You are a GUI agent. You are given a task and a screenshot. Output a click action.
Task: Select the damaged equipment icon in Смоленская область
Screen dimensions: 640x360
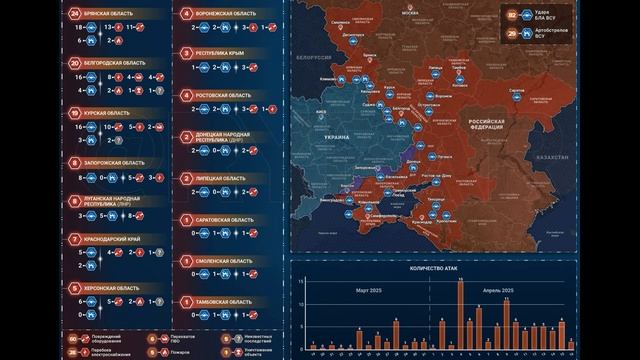253,274
